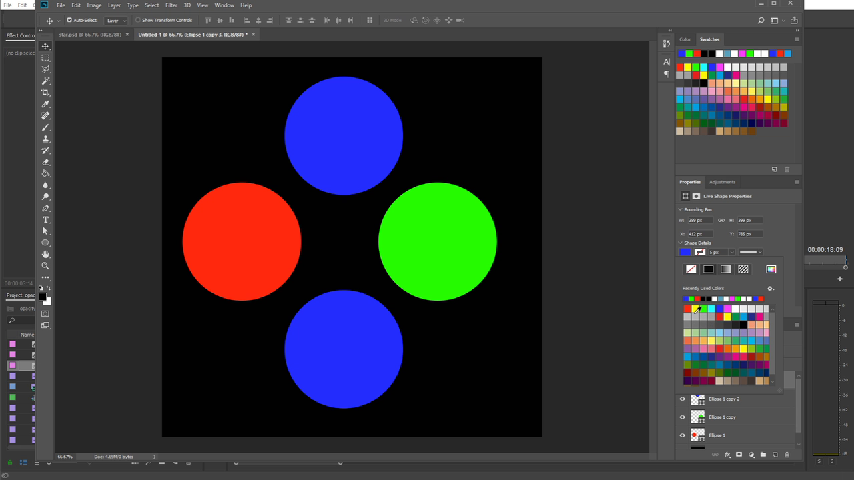Viewport: 854px width, 480px height.
Task: Choose the Rectangular Marquee tool
Action: tap(46, 58)
